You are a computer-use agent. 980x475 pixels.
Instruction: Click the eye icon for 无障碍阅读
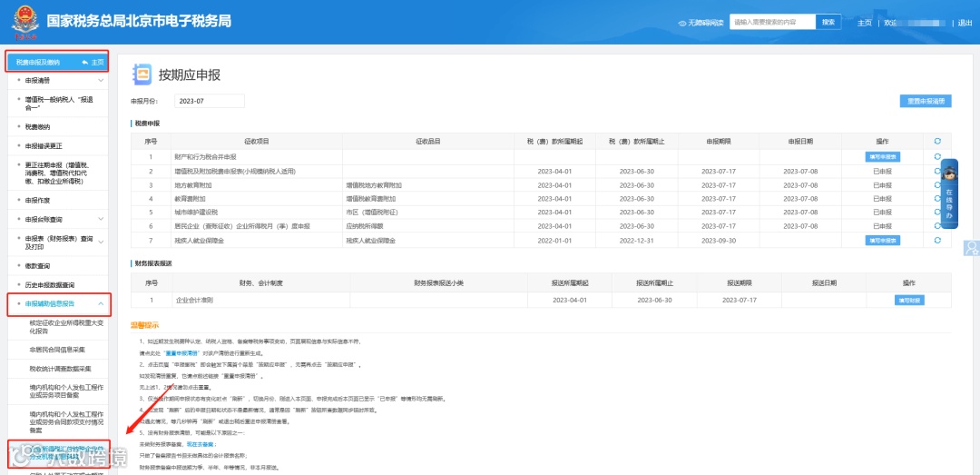coord(681,23)
